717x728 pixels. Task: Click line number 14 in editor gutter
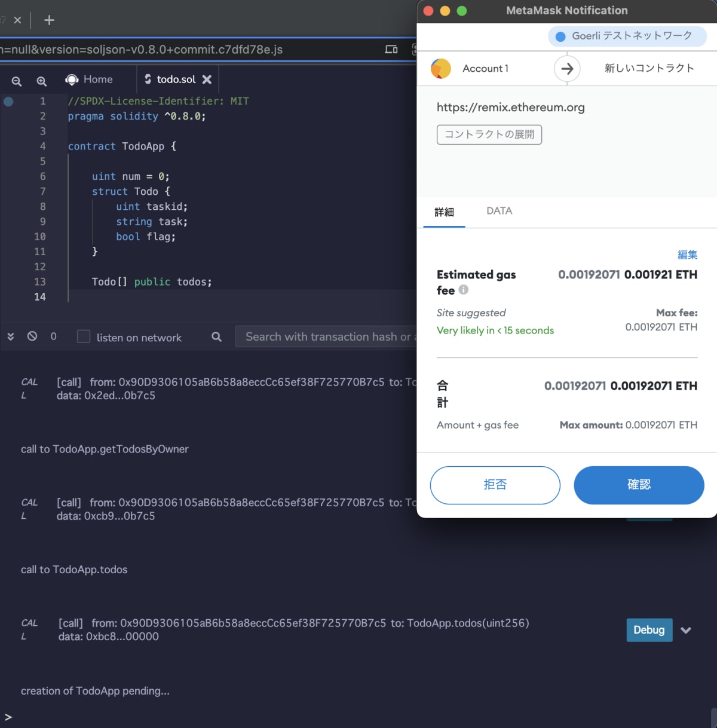click(40, 297)
